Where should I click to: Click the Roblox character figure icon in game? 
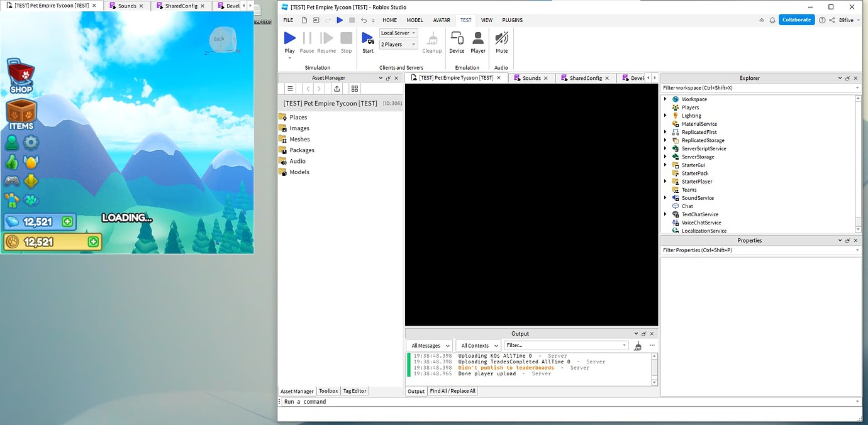pos(11,201)
